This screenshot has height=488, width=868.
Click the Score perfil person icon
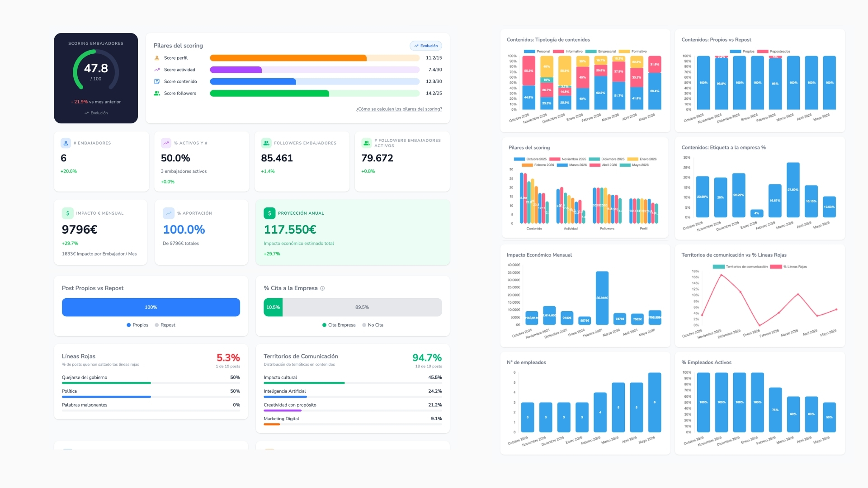click(157, 58)
